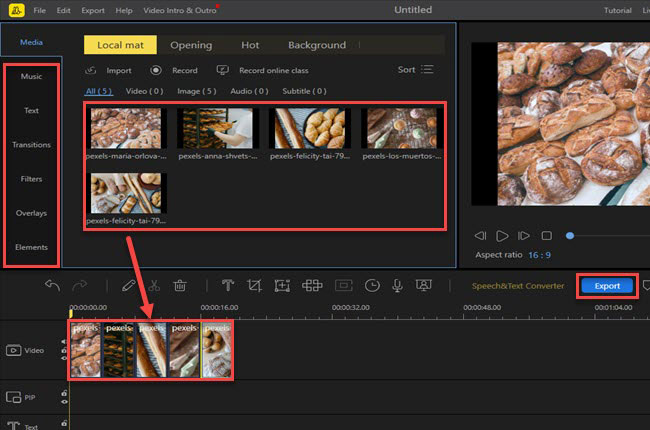Stop the preview playback

(546, 236)
